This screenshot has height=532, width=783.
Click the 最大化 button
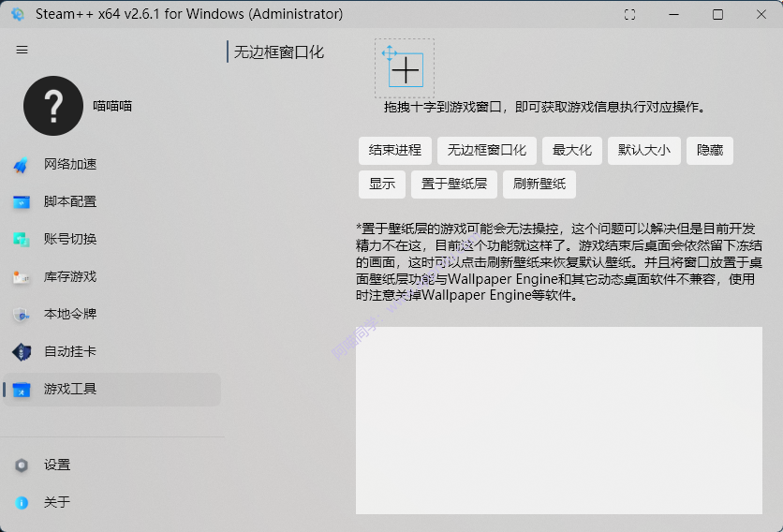pos(572,151)
